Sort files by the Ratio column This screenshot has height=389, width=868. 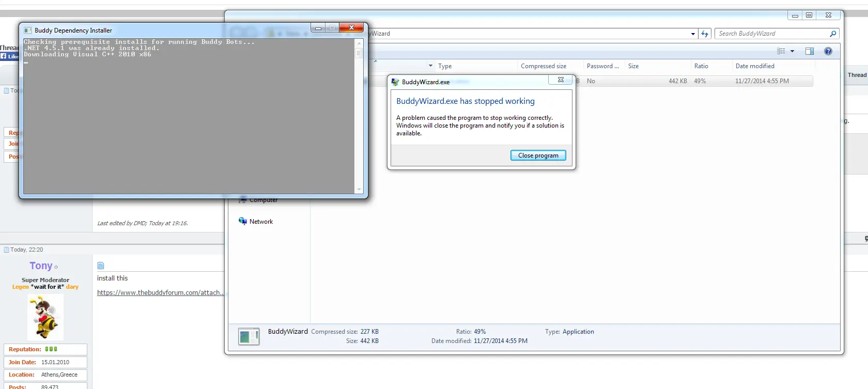[701, 66]
